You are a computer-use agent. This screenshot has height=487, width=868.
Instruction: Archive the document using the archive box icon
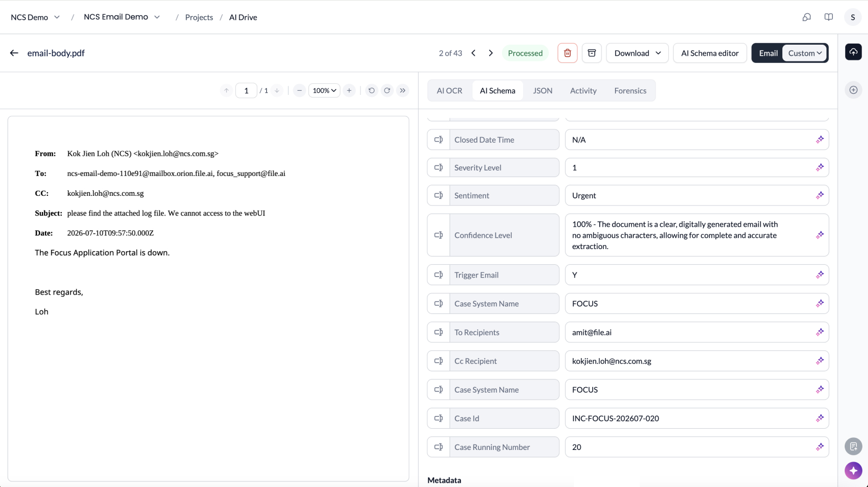[592, 53]
